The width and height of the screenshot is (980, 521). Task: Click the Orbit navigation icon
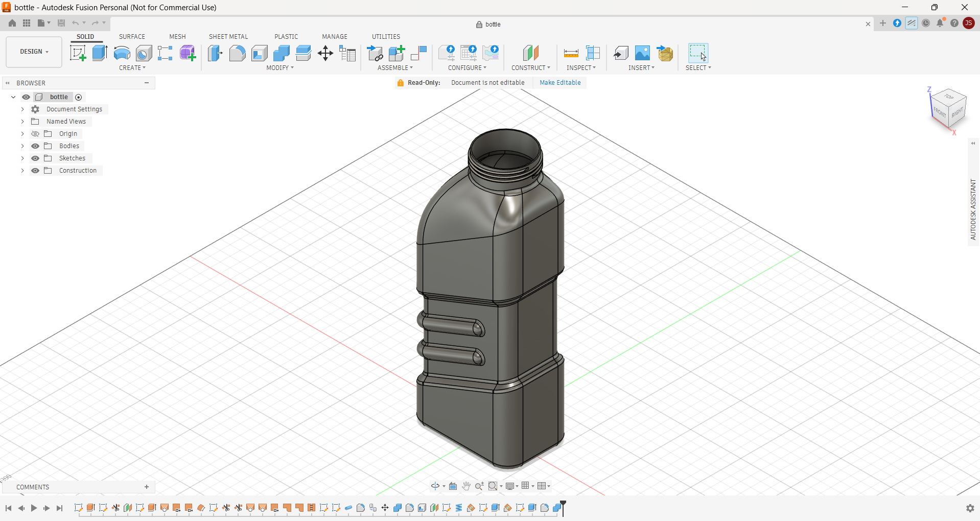coord(435,486)
